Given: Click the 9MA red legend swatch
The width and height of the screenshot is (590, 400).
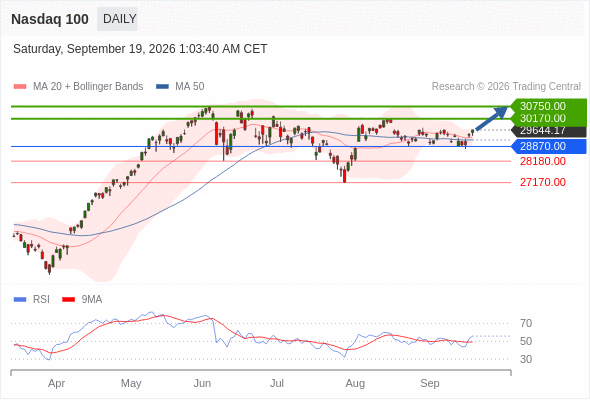Looking at the screenshot, I should [68, 300].
